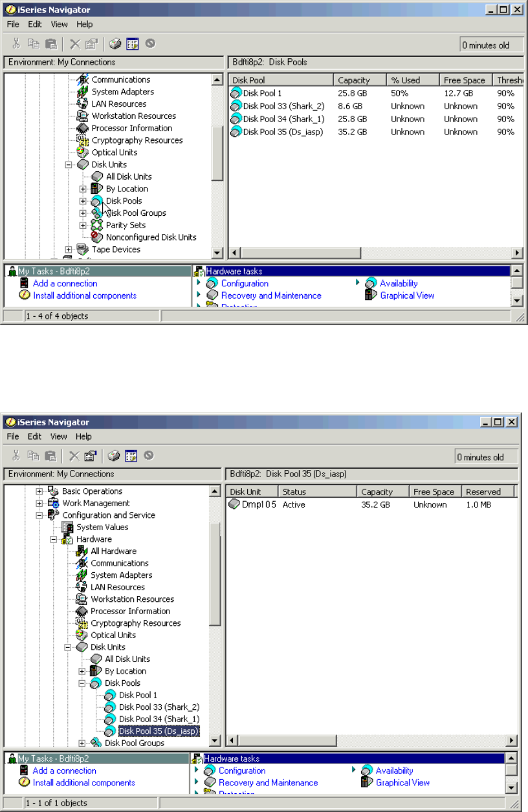Open File menu in top Navigator window
Viewport: 528px width, 812px height.
[14, 24]
